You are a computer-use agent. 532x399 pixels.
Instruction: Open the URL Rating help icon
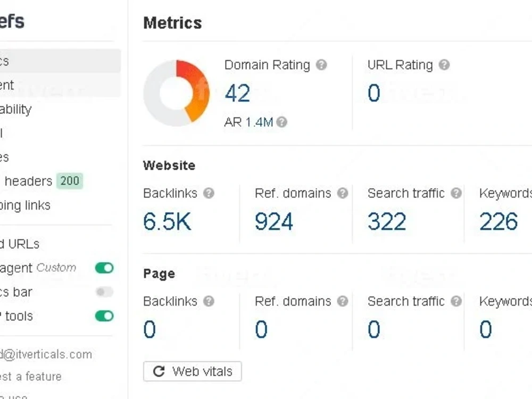[444, 64]
